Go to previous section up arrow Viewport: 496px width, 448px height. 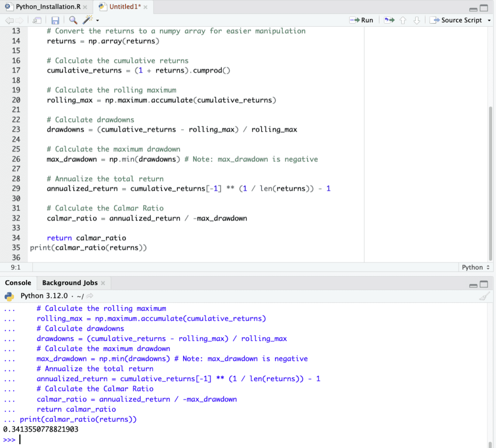(403, 20)
